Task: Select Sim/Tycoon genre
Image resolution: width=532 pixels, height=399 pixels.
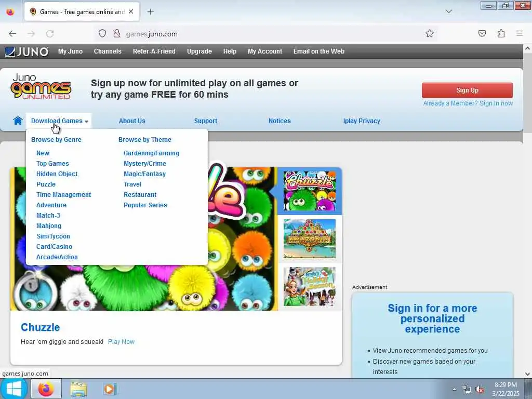Action: [54, 236]
